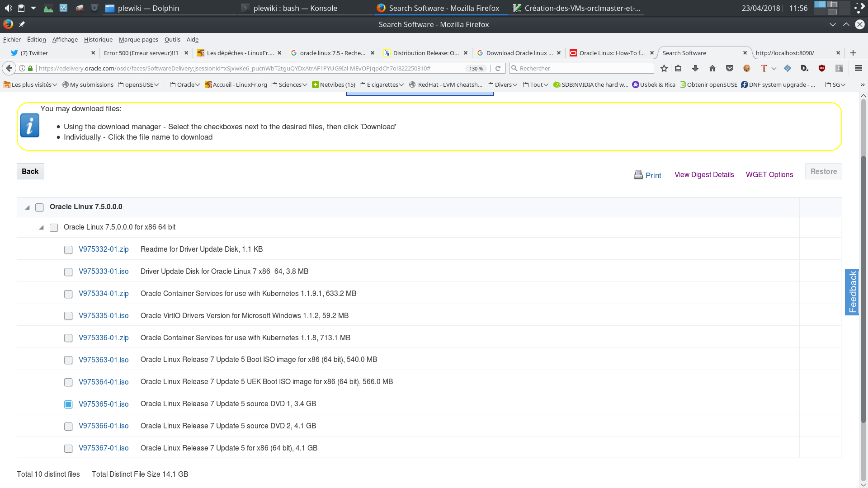
Task: Close the Search Software tab
Action: click(745, 53)
